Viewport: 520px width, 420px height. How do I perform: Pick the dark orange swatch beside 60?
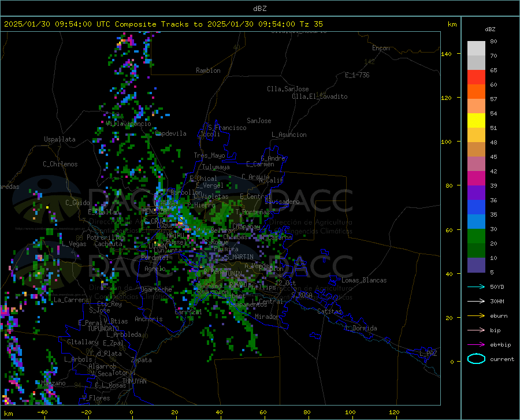pos(476,91)
